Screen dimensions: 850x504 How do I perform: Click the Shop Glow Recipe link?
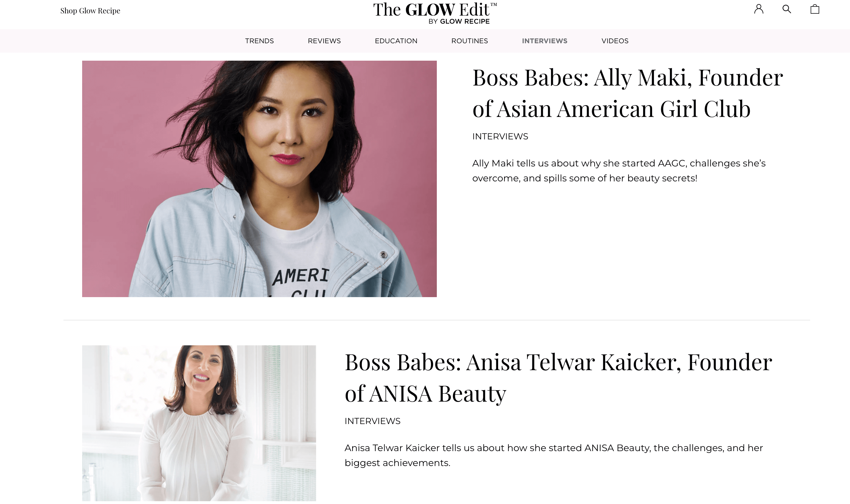[x=90, y=11]
